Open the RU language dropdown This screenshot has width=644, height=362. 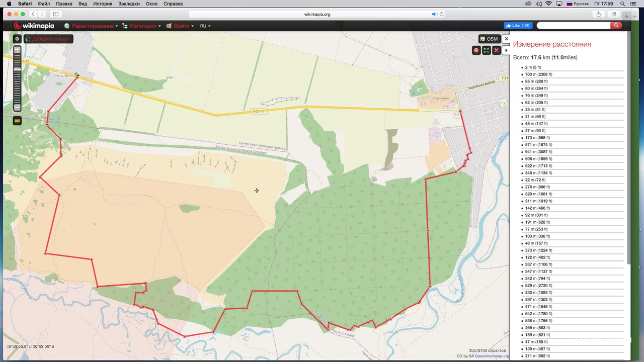point(205,26)
